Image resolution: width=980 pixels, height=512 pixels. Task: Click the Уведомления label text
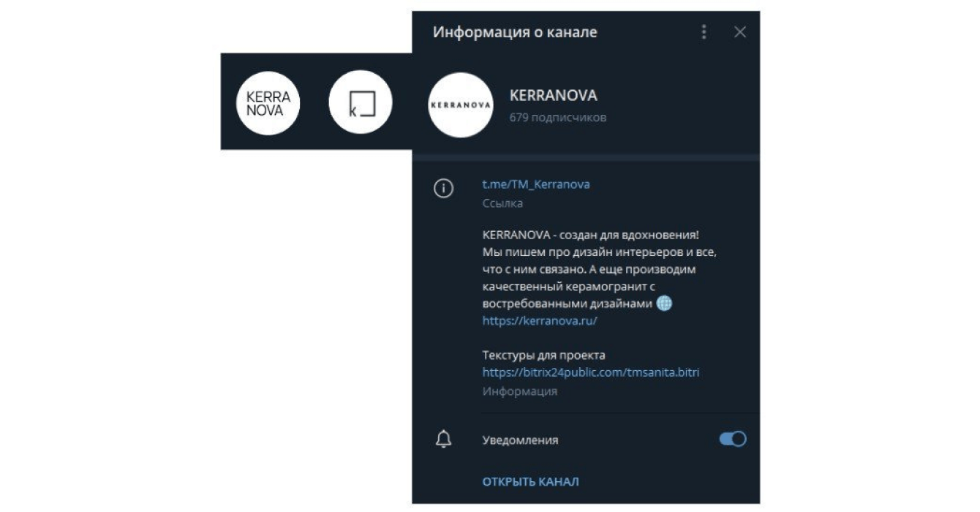click(x=520, y=440)
